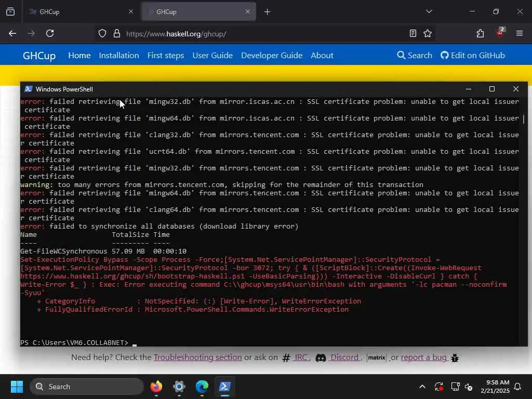Open the extensions puzzle icon
The width and height of the screenshot is (532, 399).
pos(480,33)
